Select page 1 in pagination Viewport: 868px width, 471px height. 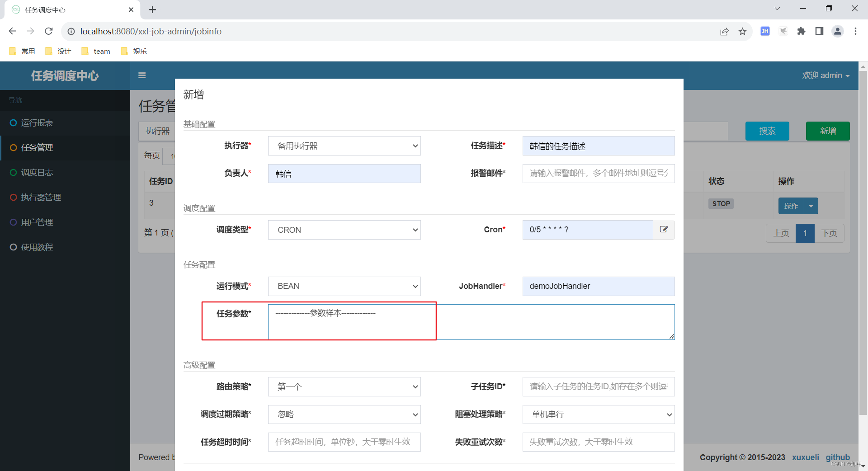point(805,233)
